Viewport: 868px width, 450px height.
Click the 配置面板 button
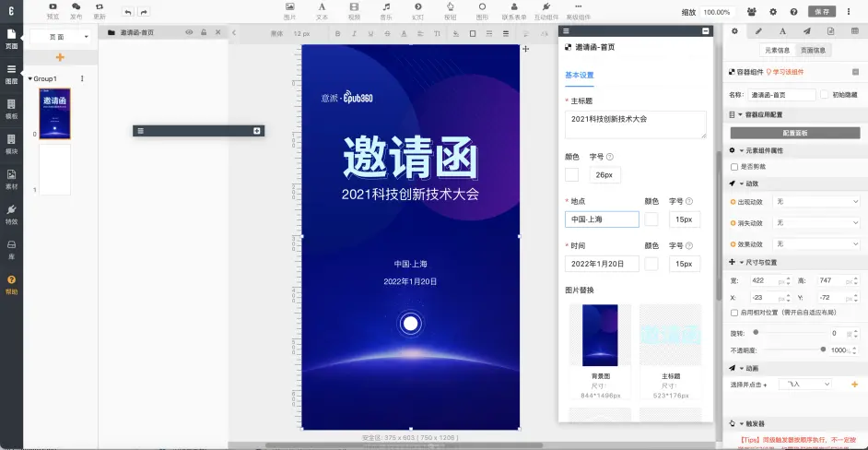click(795, 133)
